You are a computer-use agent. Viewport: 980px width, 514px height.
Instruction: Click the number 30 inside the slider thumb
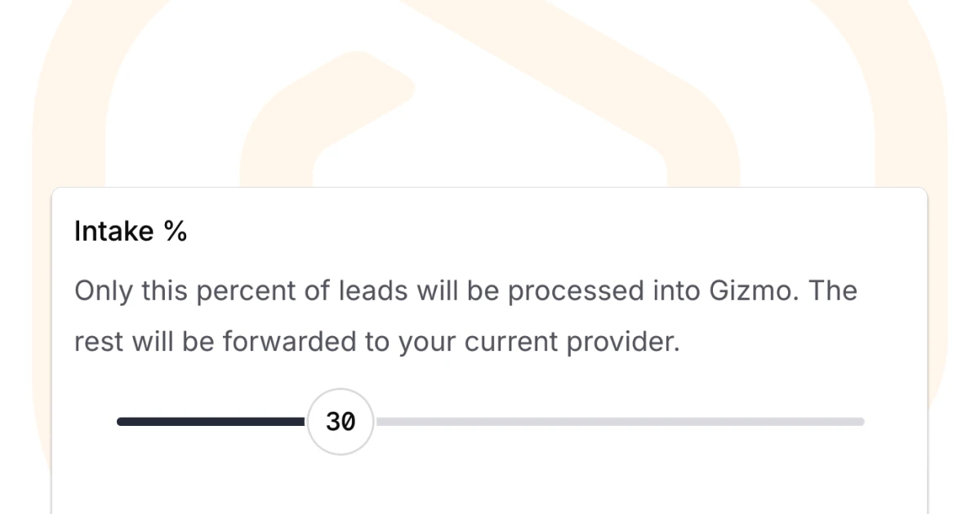pos(340,422)
